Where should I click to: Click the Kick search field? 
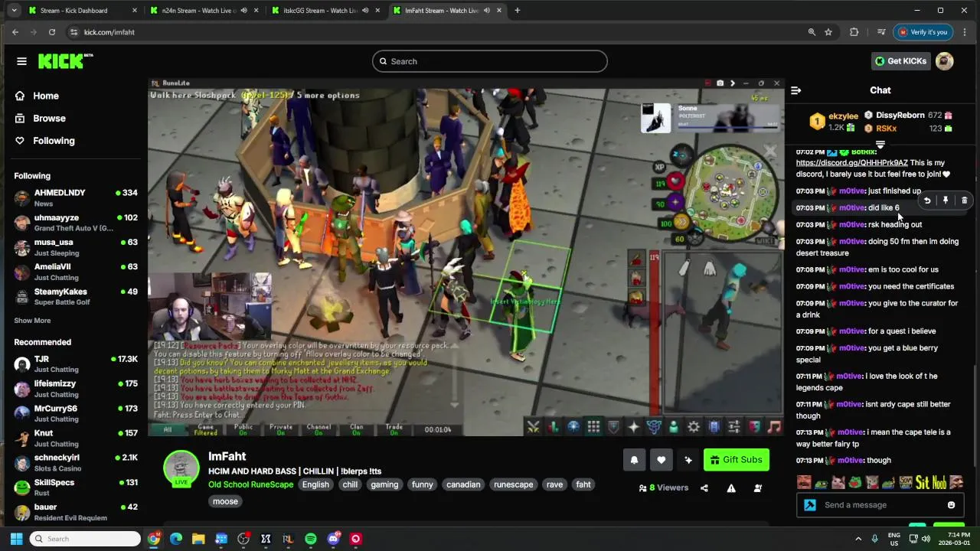tap(490, 61)
